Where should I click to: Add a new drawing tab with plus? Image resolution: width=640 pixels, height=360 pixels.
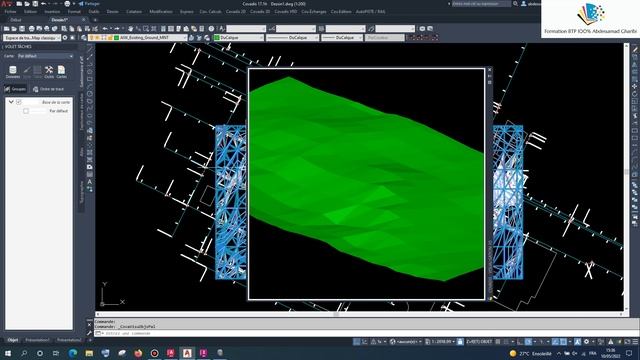click(x=95, y=20)
